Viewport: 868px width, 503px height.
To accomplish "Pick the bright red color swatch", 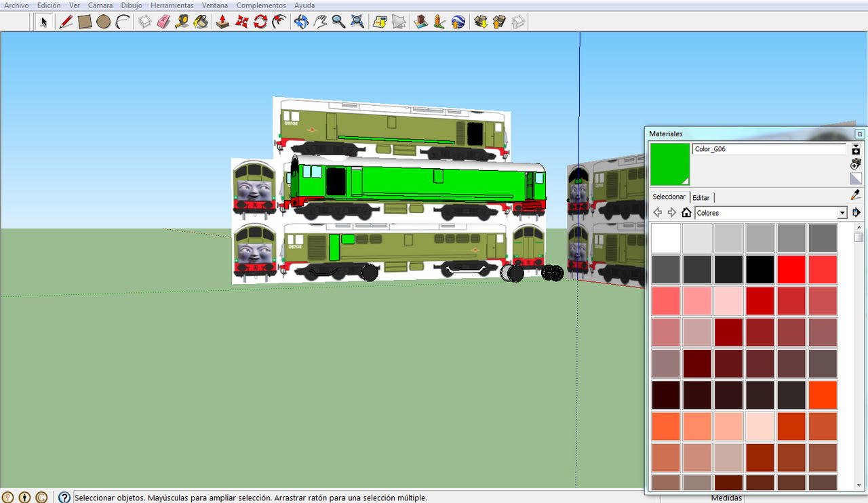I will coord(791,269).
